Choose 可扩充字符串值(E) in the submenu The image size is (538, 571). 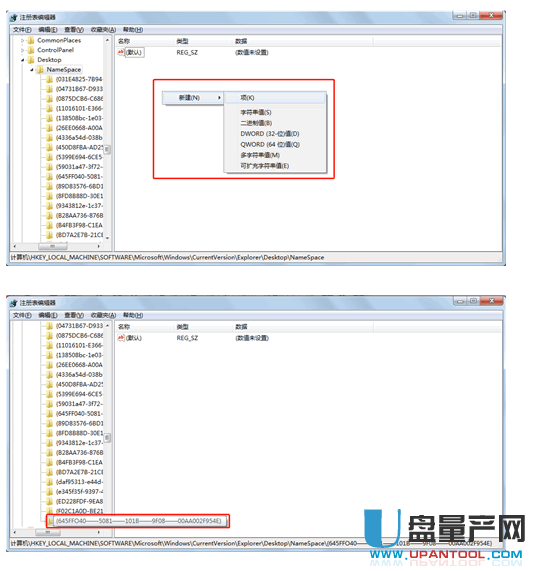coord(264,166)
